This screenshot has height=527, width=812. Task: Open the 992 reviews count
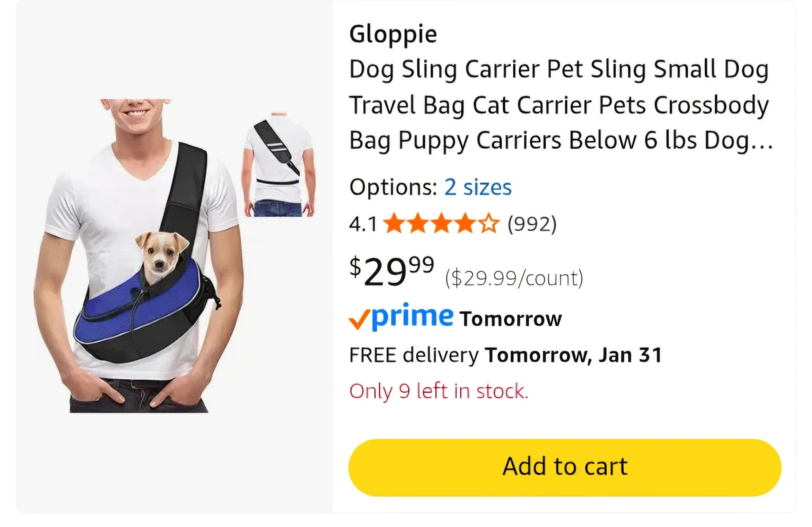tap(532, 224)
